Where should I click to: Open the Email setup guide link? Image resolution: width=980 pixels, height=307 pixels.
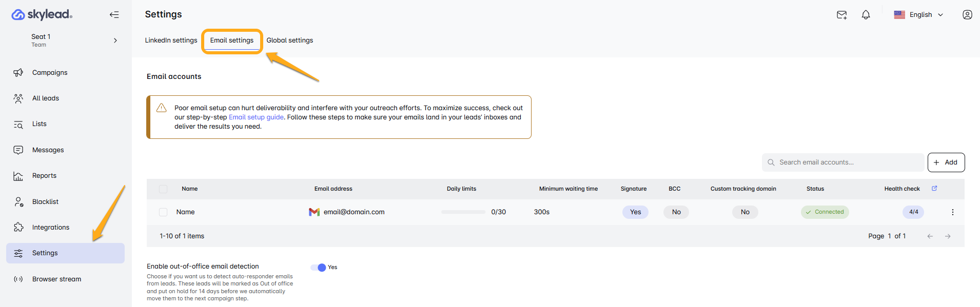256,117
